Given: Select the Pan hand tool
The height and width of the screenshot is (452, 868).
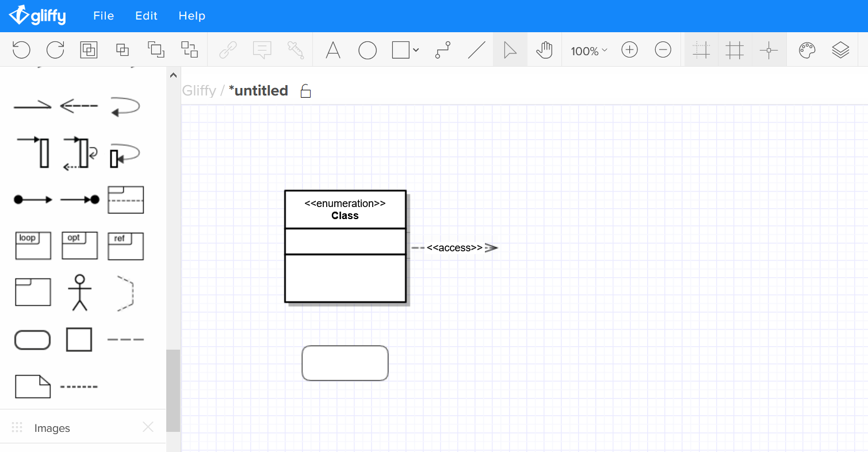Looking at the screenshot, I should 544,50.
